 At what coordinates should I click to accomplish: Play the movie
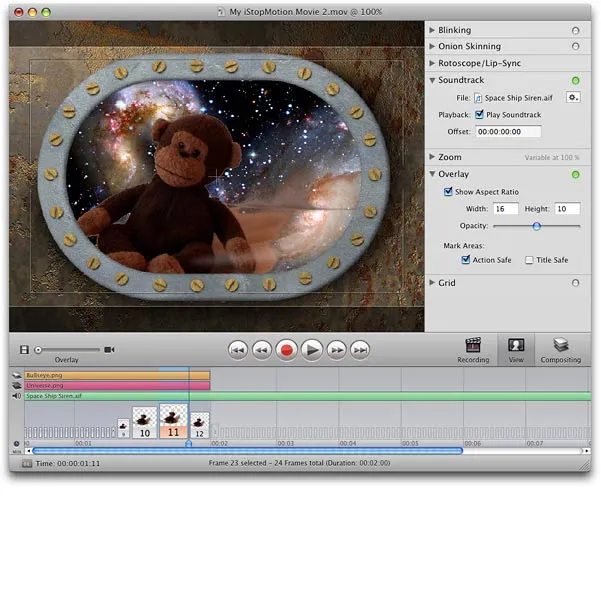click(312, 350)
